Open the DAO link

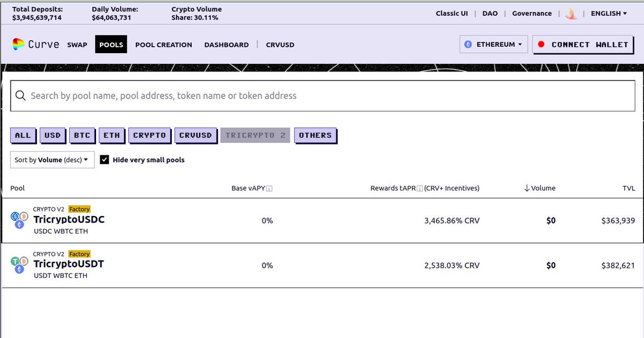click(x=490, y=13)
